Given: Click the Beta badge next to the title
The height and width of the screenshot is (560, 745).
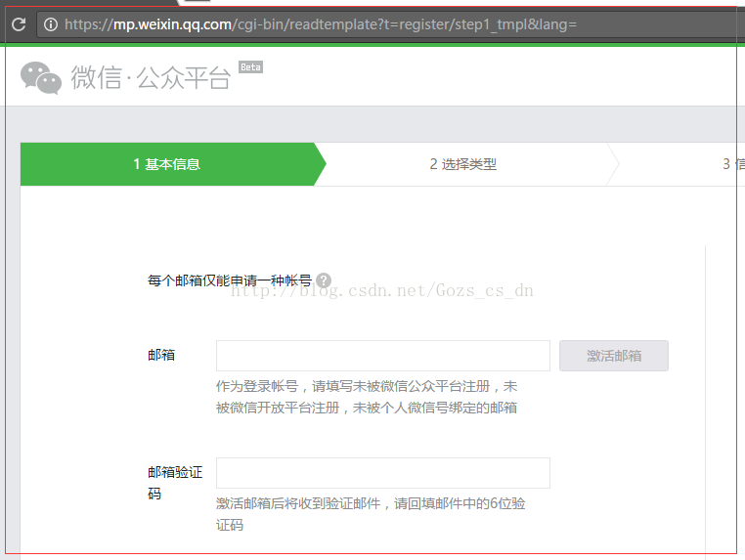Looking at the screenshot, I should (250, 67).
